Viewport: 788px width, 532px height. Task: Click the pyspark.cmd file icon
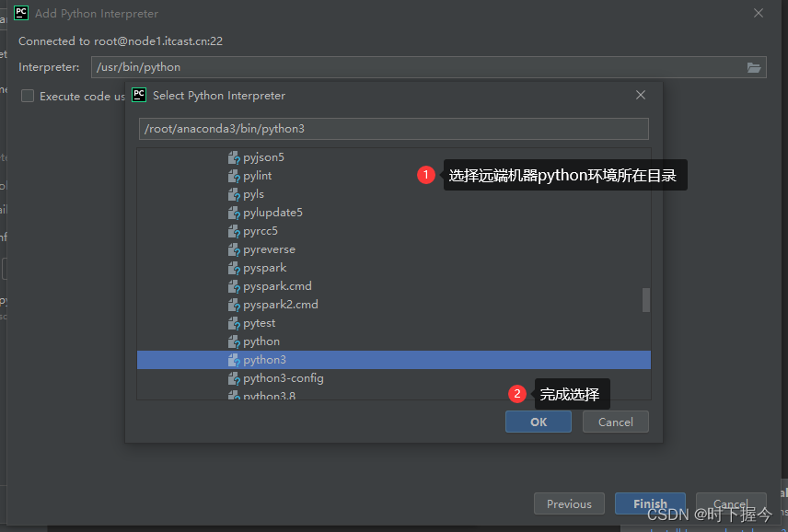pos(234,287)
